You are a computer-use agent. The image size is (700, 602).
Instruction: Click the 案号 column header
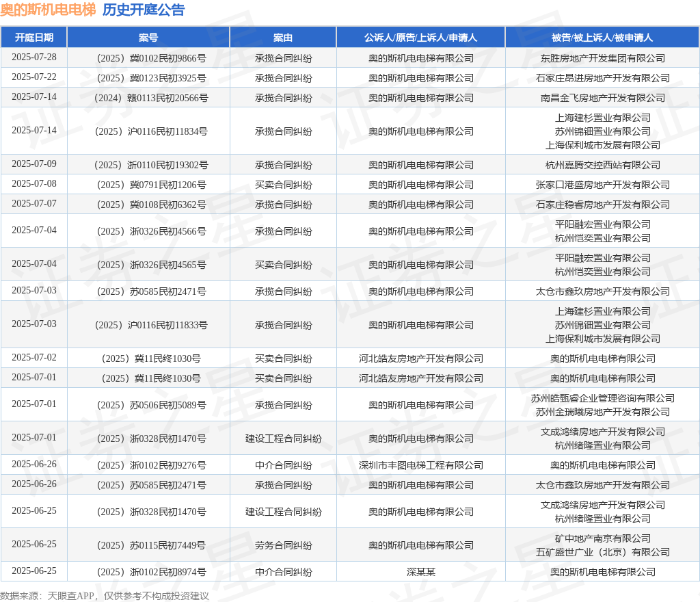pos(148,38)
